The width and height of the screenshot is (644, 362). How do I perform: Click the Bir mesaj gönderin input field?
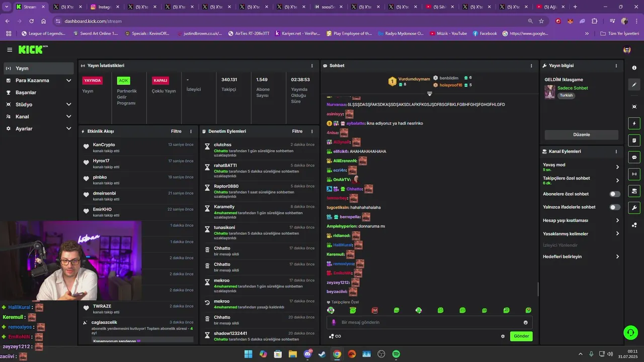click(429, 322)
